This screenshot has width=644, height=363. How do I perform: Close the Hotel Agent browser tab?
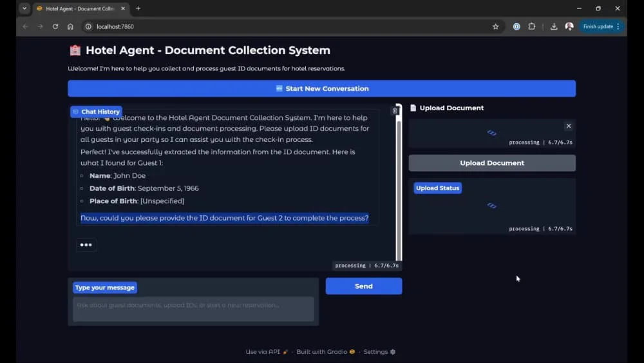point(123,8)
